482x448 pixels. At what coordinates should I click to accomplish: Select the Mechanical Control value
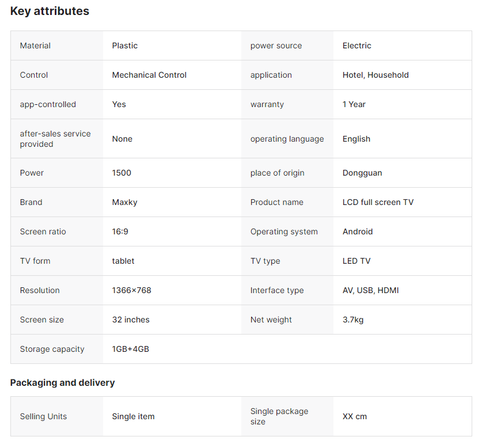coord(149,75)
